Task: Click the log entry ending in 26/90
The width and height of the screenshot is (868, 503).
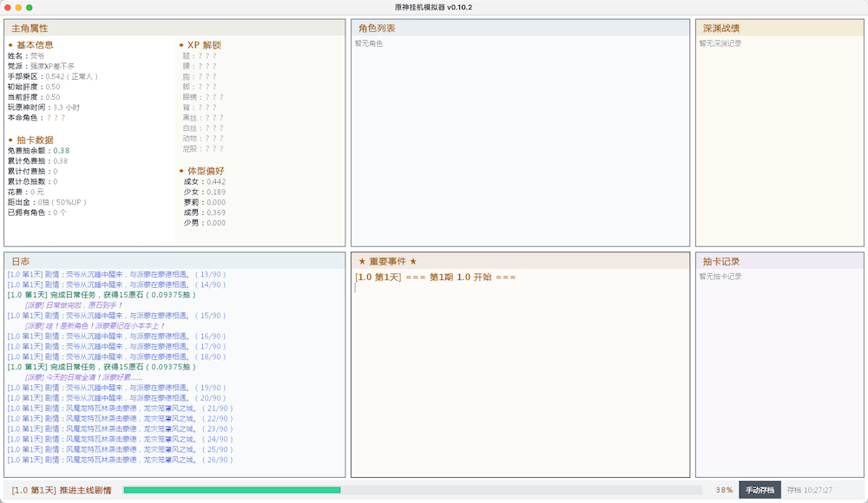Action: click(120, 460)
